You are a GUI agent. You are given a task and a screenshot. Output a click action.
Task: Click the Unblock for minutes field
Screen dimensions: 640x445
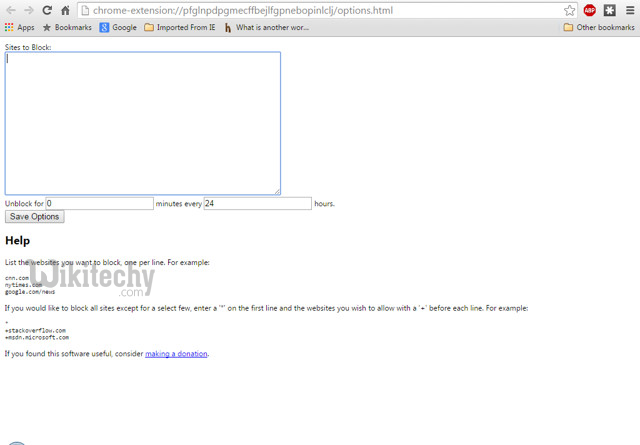100,203
